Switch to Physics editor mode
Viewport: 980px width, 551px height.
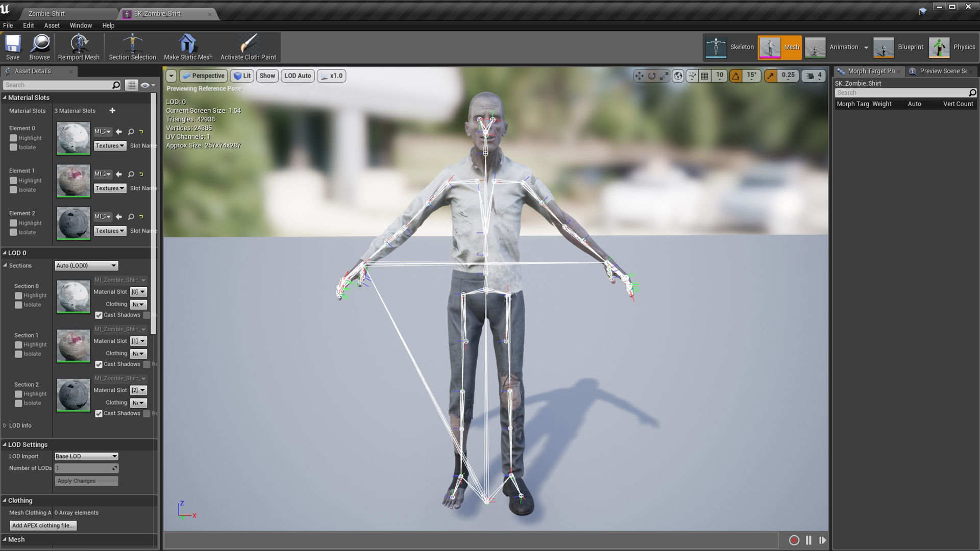tap(952, 47)
